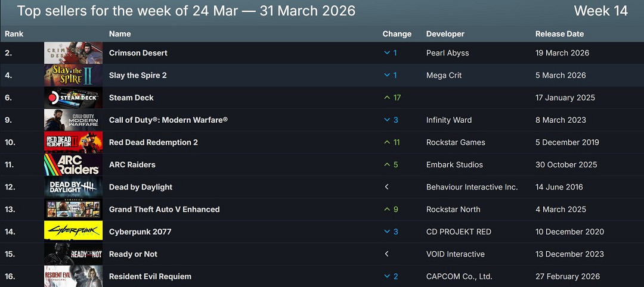Click developer name Pearl Abyss

pos(448,53)
